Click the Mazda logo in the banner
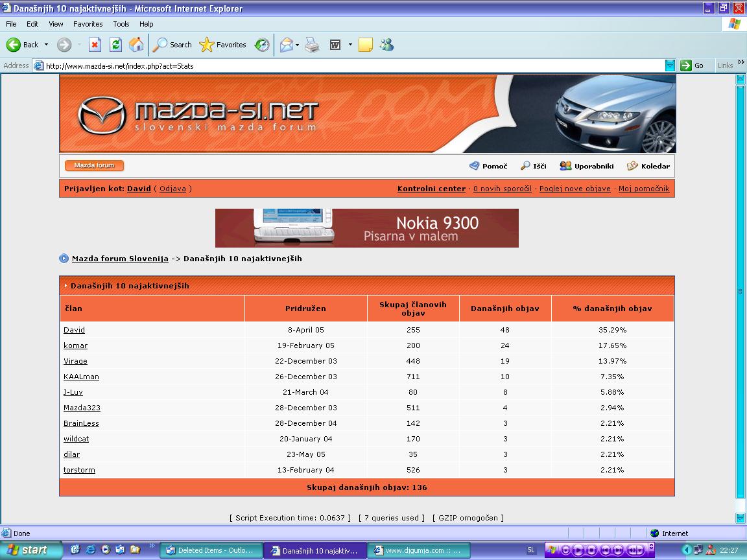 [102, 115]
